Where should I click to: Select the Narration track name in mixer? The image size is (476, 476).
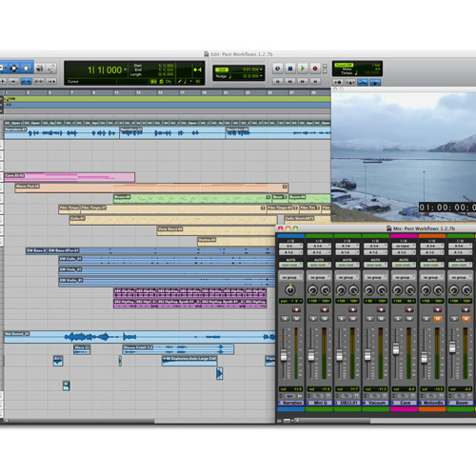click(291, 403)
